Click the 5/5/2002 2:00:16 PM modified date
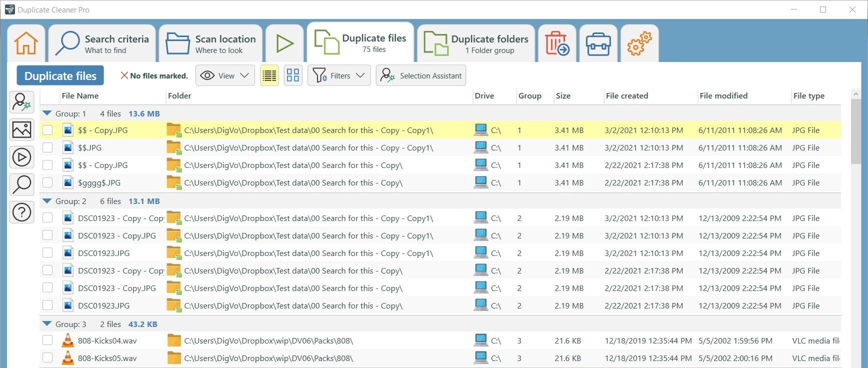Image resolution: width=868 pixels, height=368 pixels. point(735,358)
